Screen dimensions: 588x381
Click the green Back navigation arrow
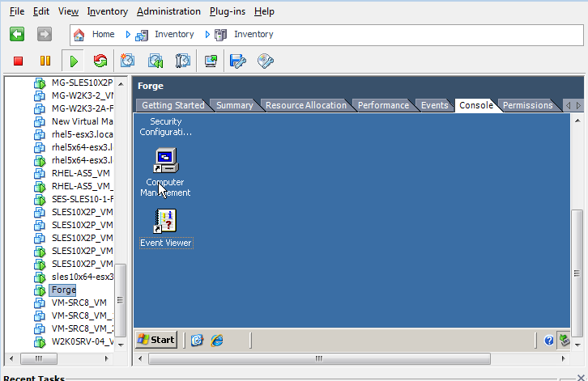tap(17, 34)
